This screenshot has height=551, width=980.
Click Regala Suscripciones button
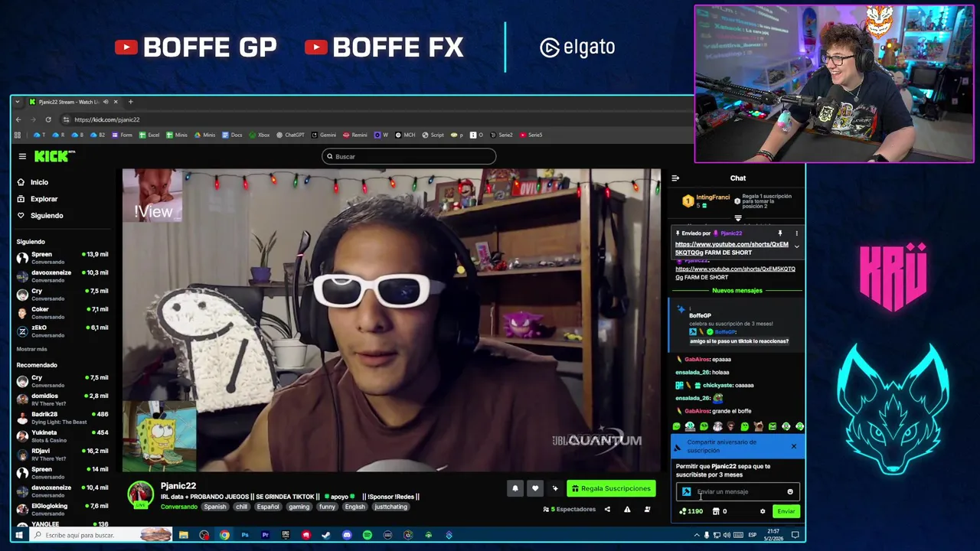[x=611, y=488]
